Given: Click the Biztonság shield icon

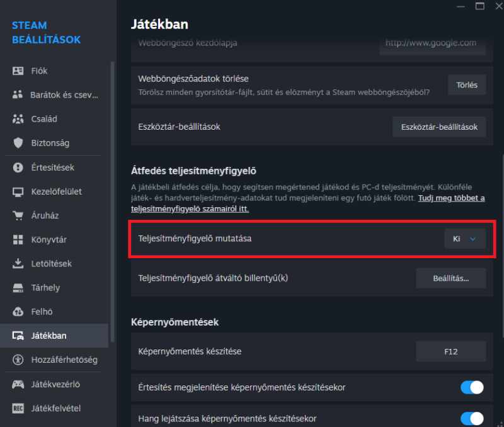Looking at the screenshot, I should [x=18, y=143].
